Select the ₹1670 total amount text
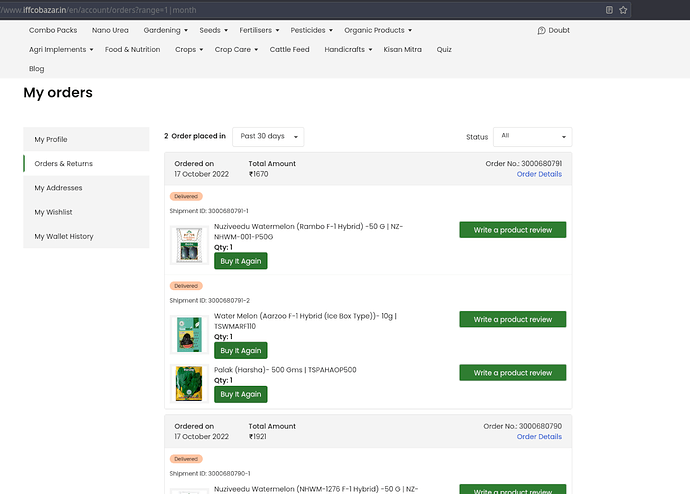This screenshot has width=690, height=494. (x=258, y=174)
